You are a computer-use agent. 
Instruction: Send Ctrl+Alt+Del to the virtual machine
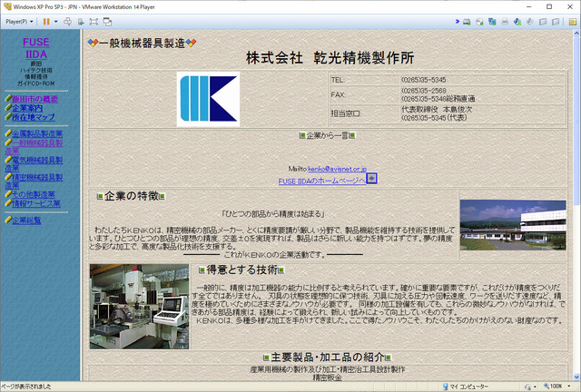[x=67, y=22]
